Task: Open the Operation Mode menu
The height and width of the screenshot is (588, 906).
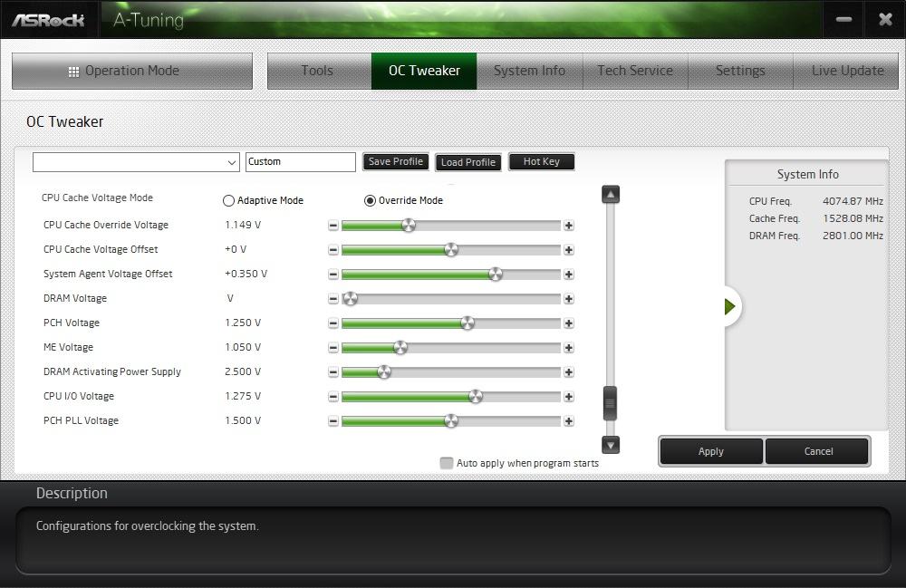Action: (x=132, y=71)
